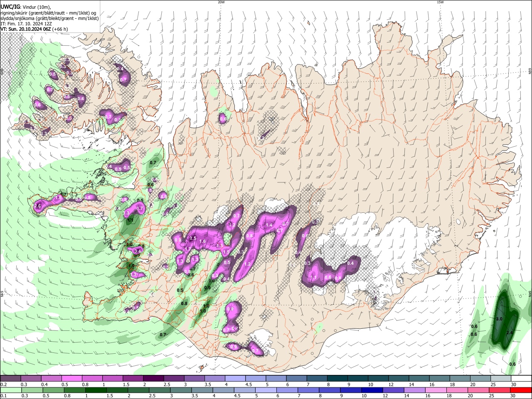532x399 pixels.
Task: Click the 0.2 label on the snow scale
Action: (3, 384)
